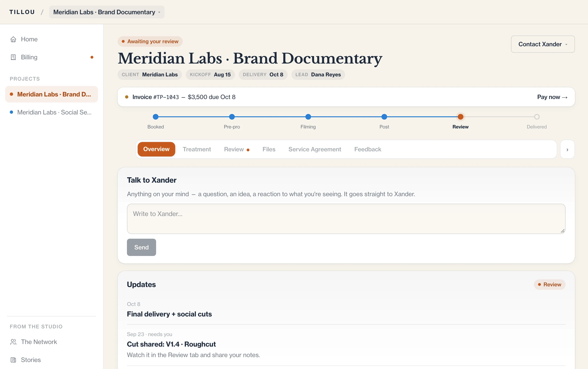Click the Delivery Oct 8 chip
The image size is (588, 369).
click(x=263, y=75)
